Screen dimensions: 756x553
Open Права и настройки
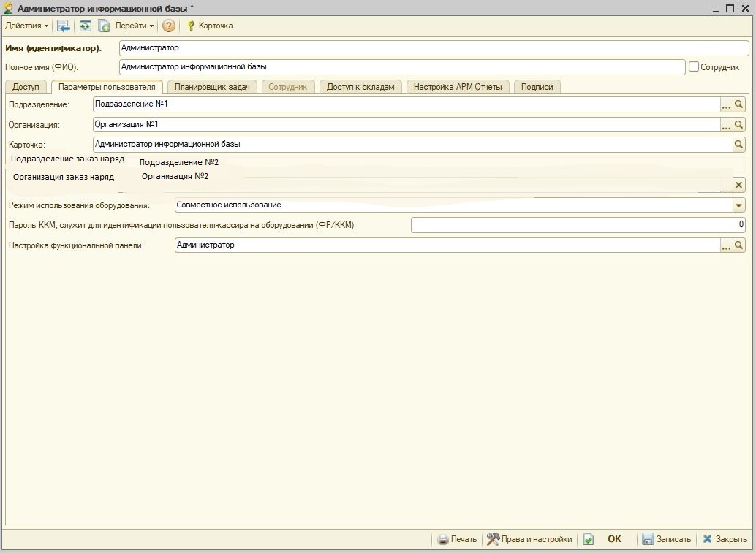[529, 539]
